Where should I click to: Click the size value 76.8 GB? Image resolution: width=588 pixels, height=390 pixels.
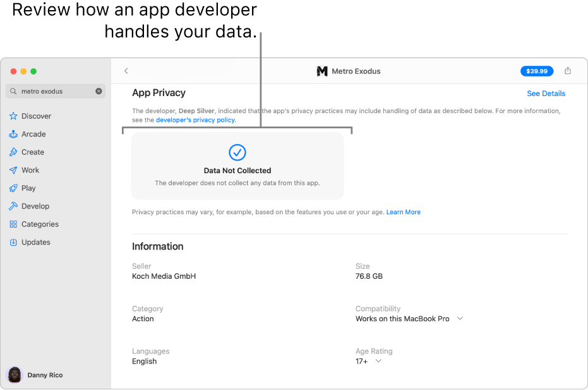tap(369, 276)
